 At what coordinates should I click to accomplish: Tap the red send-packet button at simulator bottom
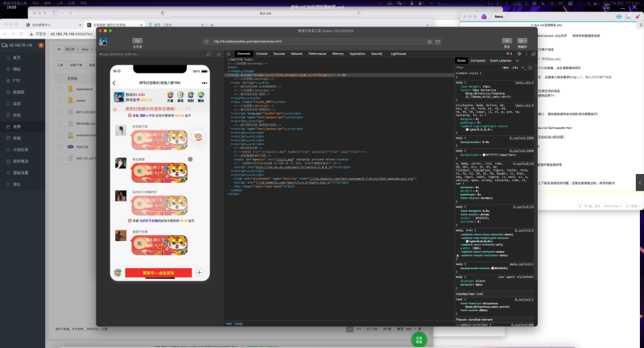coord(159,273)
